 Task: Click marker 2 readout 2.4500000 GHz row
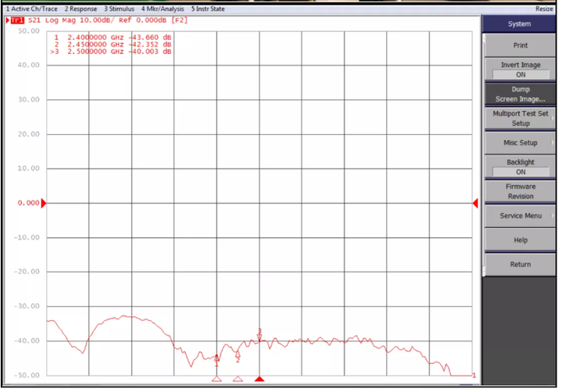(112, 45)
